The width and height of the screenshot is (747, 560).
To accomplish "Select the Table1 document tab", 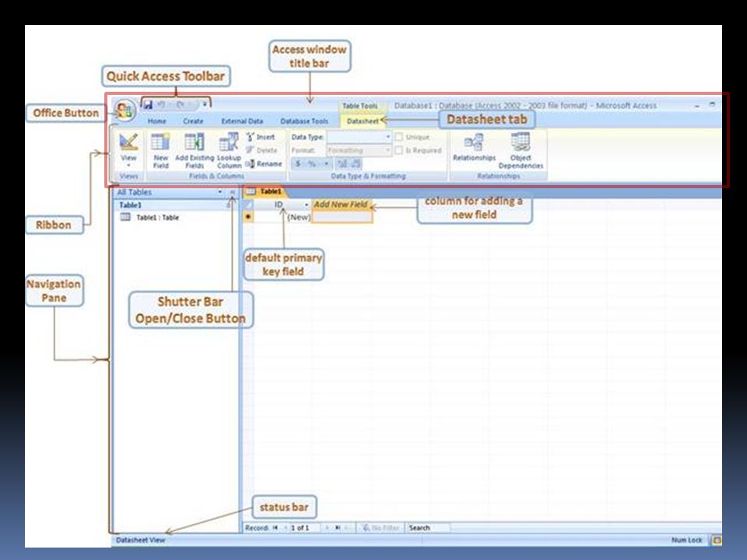I will click(x=265, y=191).
